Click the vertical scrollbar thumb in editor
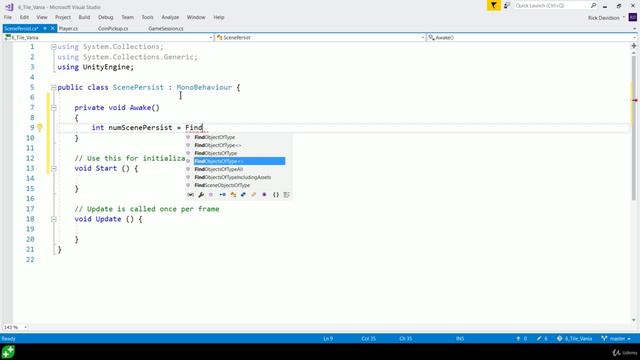The image size is (640, 360). tap(634, 128)
